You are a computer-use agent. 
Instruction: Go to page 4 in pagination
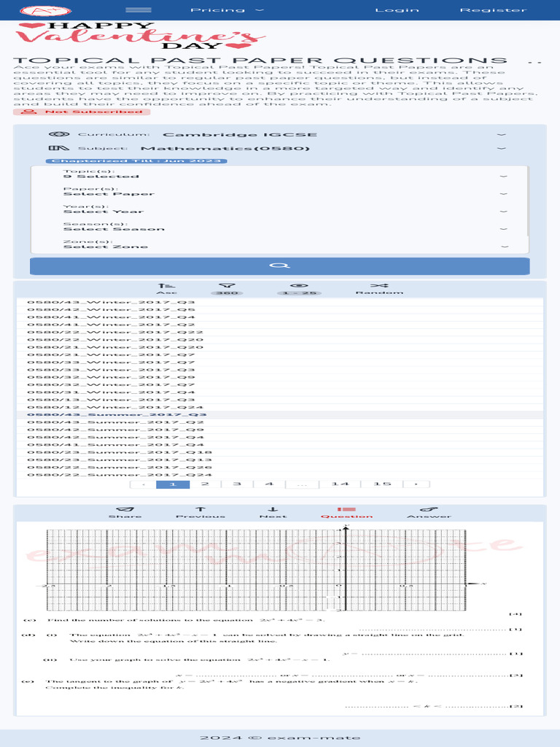pos(269,484)
